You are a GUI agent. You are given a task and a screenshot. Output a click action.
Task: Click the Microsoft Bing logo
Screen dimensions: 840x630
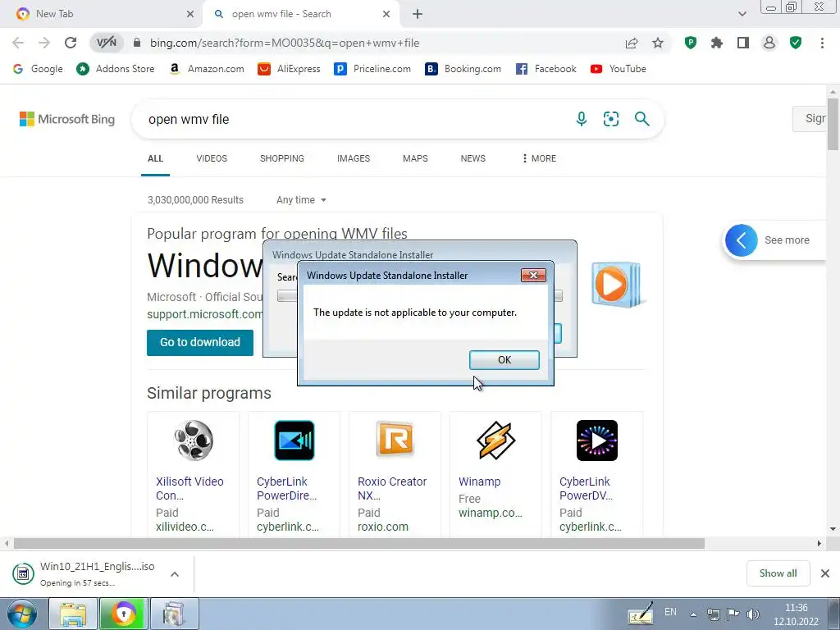pos(67,119)
